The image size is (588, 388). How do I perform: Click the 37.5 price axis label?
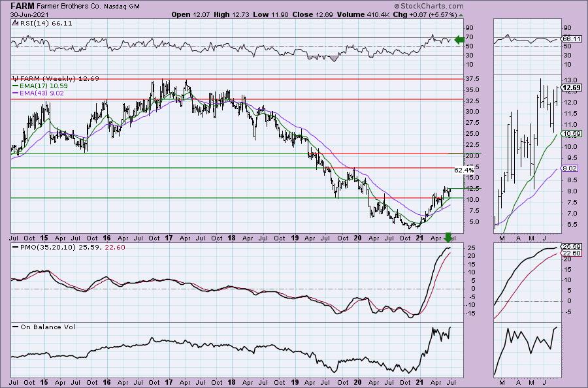coord(472,79)
